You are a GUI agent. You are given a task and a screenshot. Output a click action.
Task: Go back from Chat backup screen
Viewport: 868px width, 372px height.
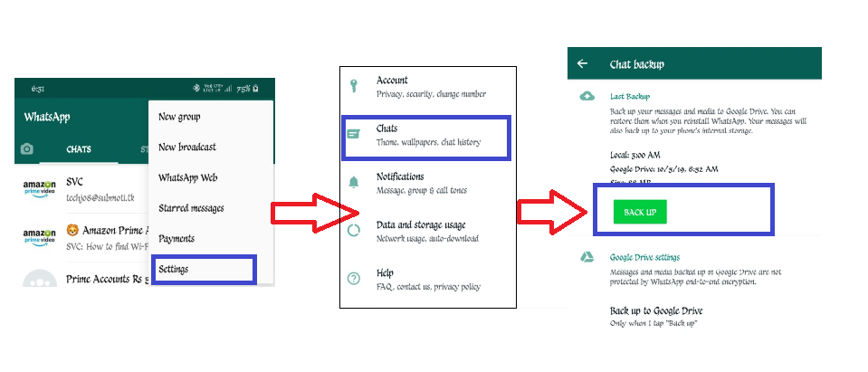pyautogui.click(x=582, y=63)
